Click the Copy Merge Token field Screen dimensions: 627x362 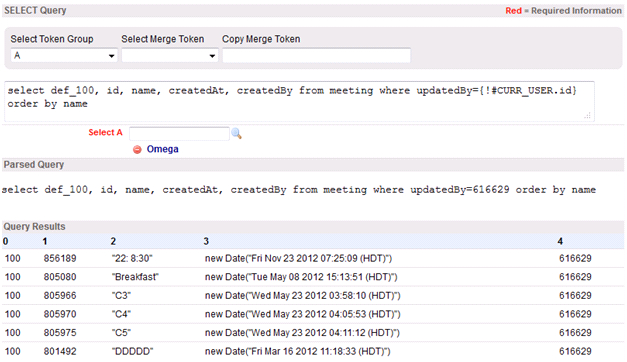click(316, 56)
